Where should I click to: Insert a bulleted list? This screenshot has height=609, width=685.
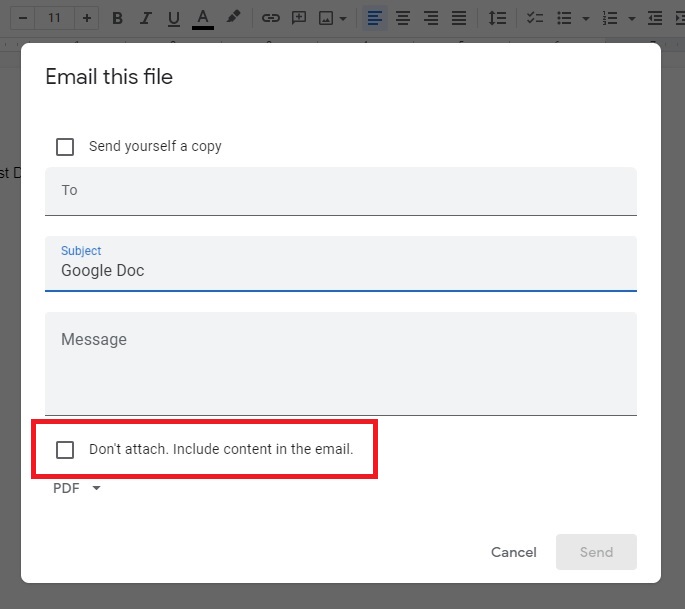click(x=564, y=18)
